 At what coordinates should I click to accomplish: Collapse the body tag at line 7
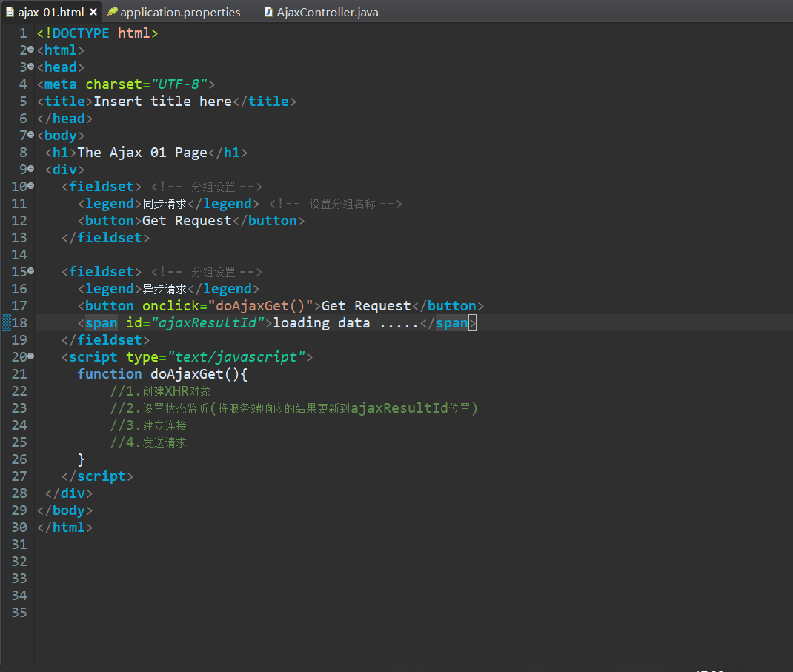click(x=31, y=135)
